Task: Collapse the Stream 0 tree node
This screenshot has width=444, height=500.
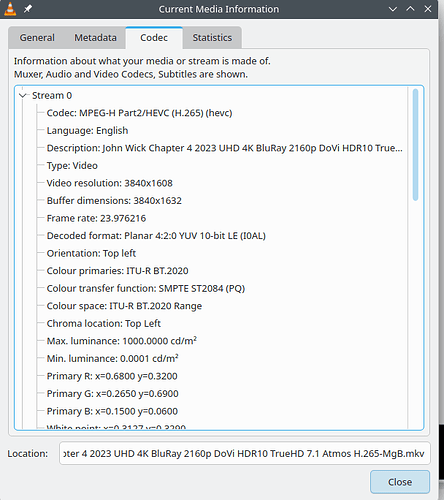Action: click(x=23, y=96)
